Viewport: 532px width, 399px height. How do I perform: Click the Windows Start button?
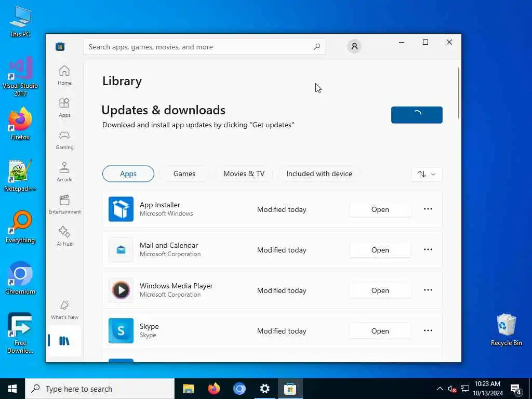[12, 389]
